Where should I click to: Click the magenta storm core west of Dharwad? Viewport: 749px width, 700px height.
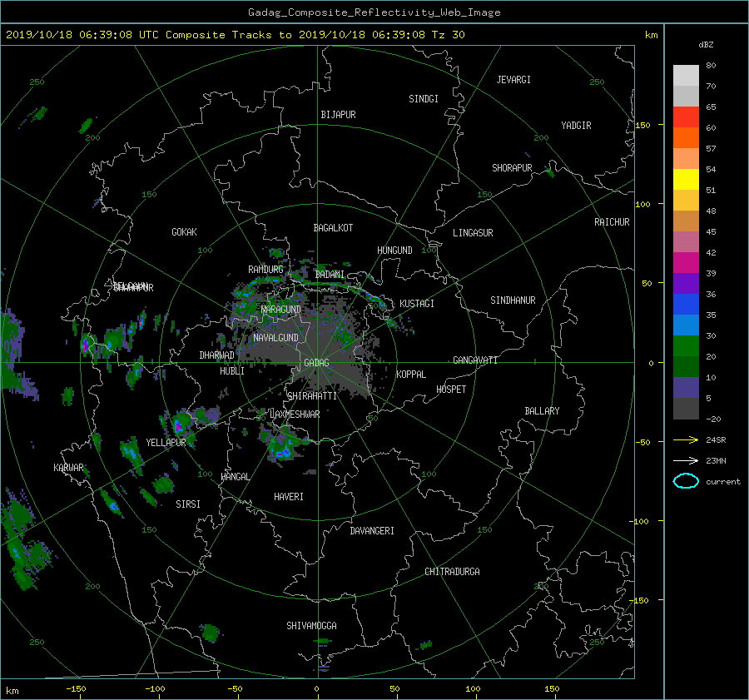click(x=86, y=345)
